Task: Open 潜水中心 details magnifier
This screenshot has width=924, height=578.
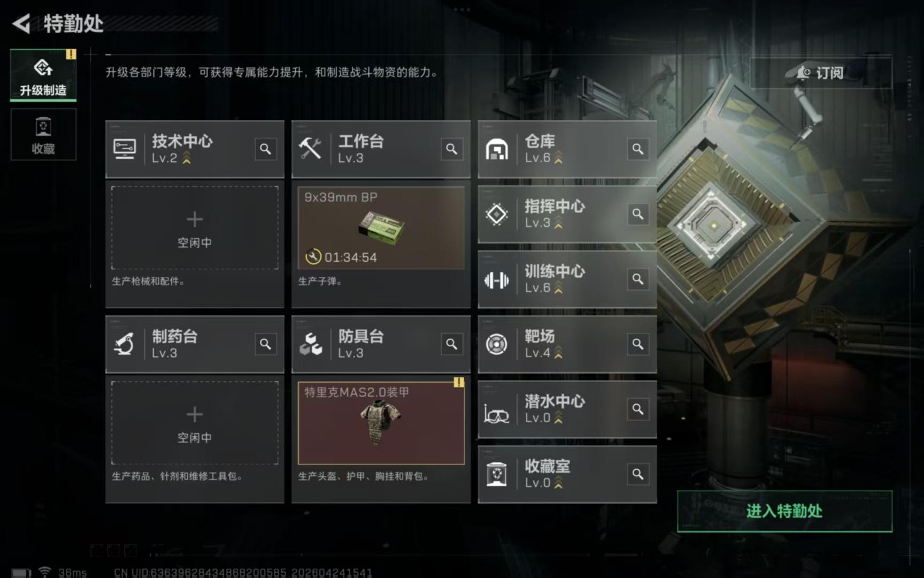Action: pos(637,409)
